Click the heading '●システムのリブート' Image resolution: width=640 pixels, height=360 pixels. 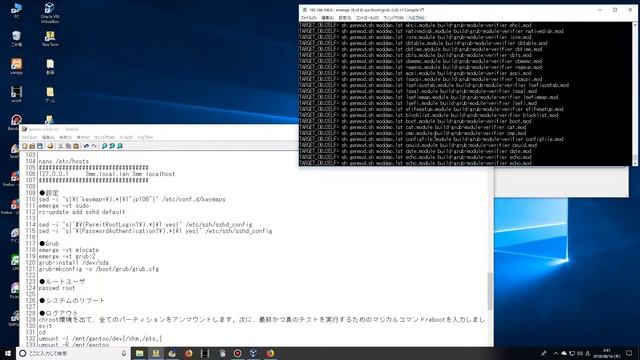(x=72, y=300)
